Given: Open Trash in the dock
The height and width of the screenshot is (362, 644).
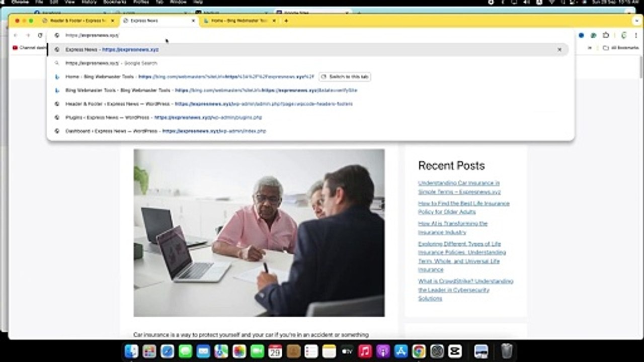Looking at the screenshot, I should pos(507,351).
